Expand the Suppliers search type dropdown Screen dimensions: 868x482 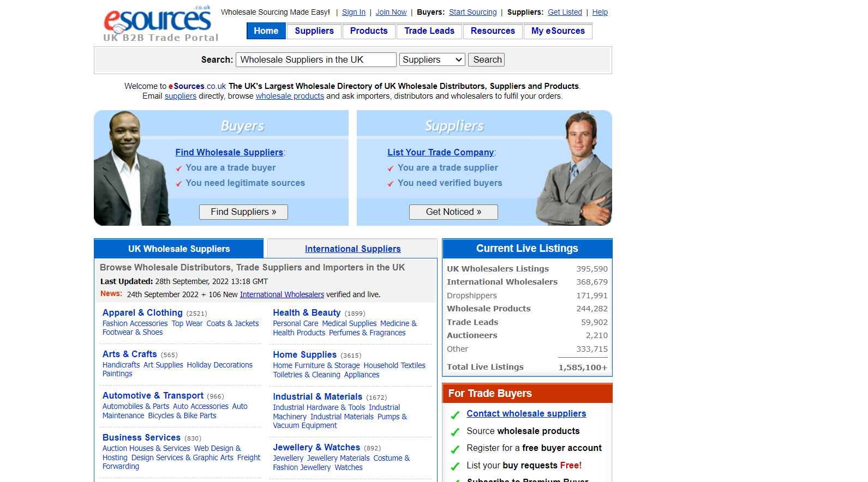coord(432,59)
